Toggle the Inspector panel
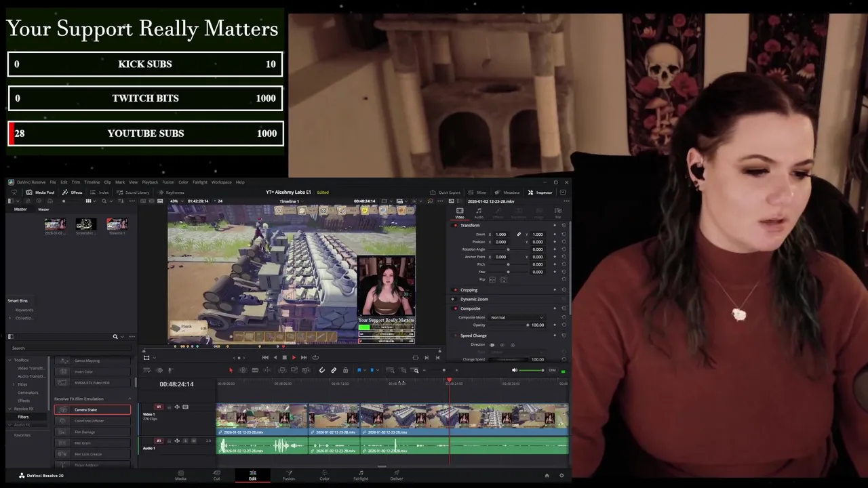The image size is (868, 488). [x=540, y=192]
